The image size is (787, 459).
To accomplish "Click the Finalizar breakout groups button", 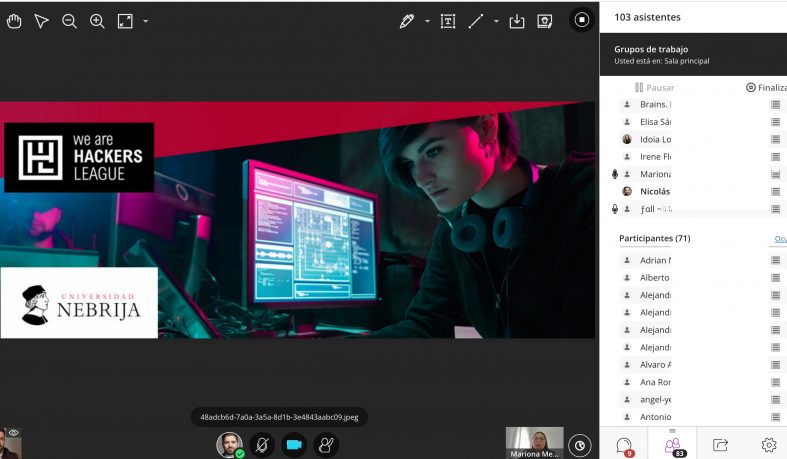I will pos(766,87).
